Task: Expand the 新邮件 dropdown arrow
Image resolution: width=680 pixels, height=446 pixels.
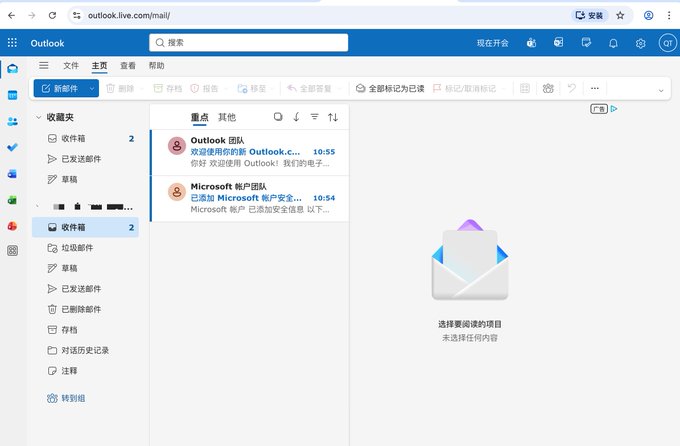Action: pos(92,89)
